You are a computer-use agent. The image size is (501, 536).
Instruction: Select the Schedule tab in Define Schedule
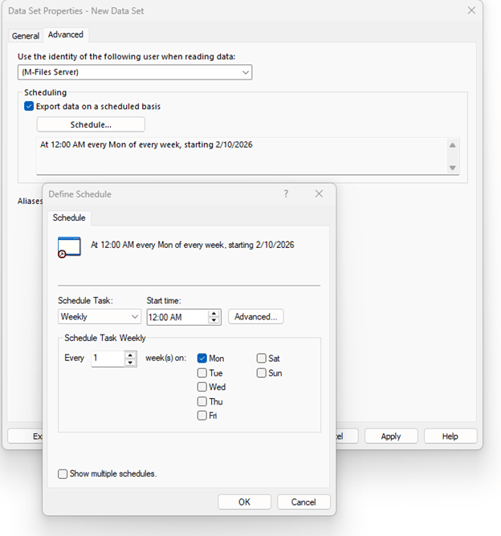click(69, 218)
